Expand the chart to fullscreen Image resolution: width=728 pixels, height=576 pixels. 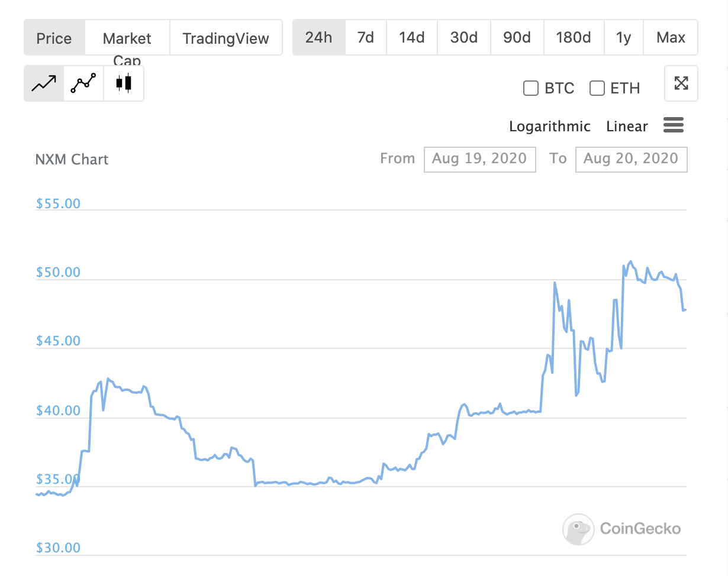click(681, 83)
